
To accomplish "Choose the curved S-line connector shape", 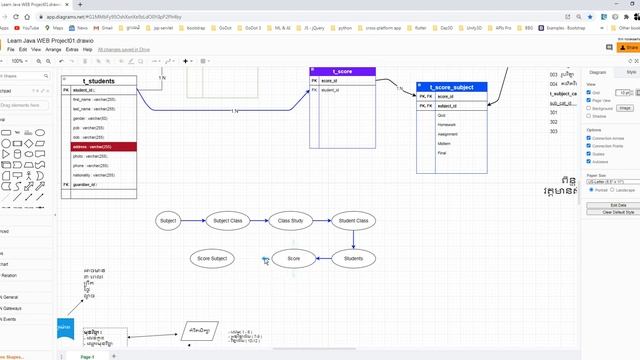I will click(x=17, y=187).
